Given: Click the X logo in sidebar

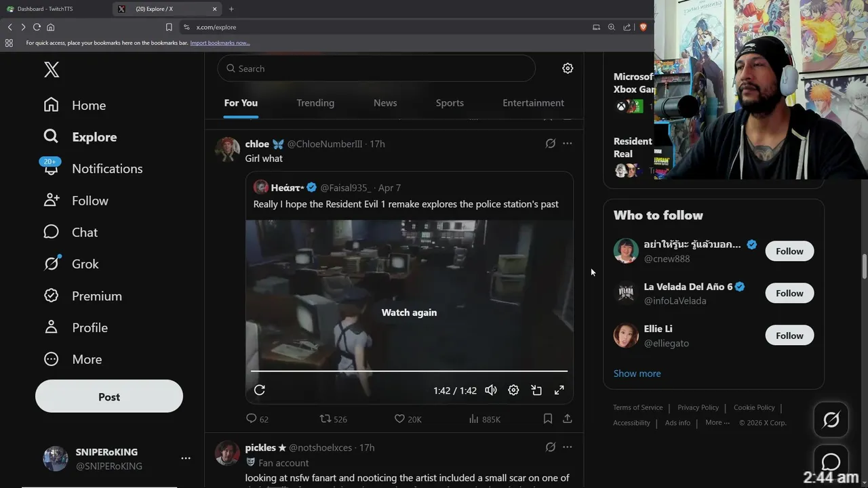Looking at the screenshot, I should pyautogui.click(x=52, y=69).
